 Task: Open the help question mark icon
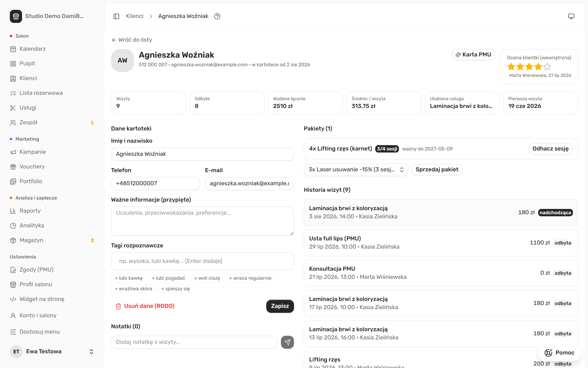[x=217, y=16]
